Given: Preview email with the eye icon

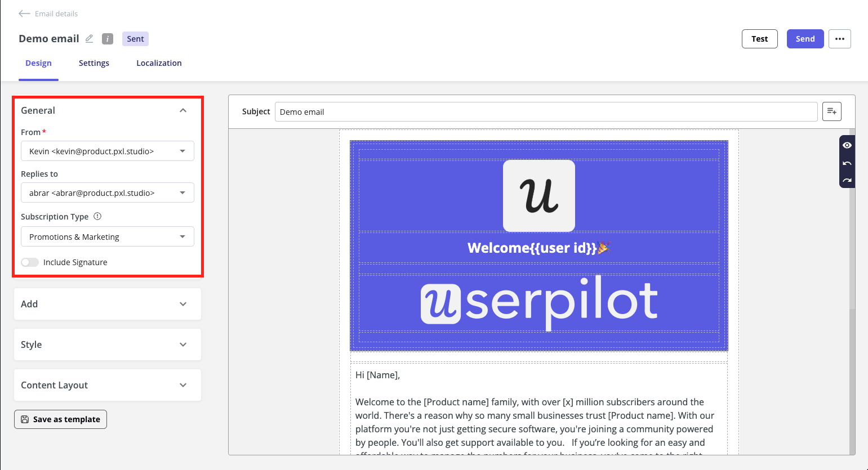Looking at the screenshot, I should (x=847, y=145).
